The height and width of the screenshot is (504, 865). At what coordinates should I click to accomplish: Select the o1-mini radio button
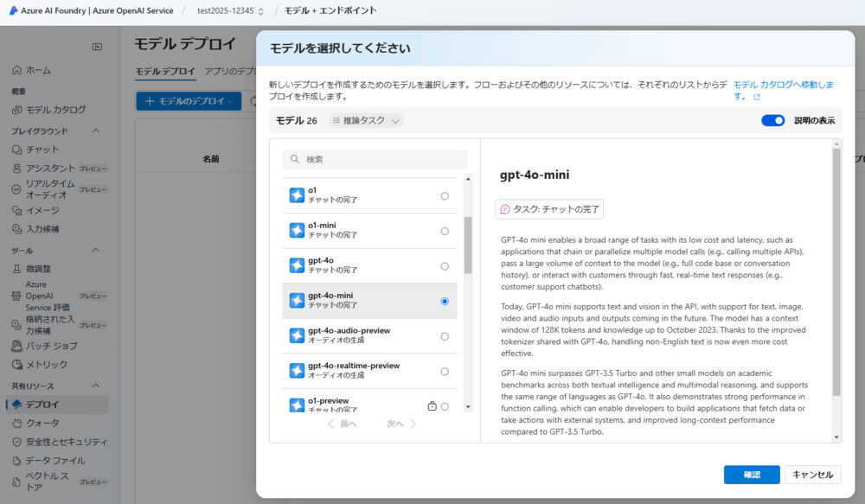[445, 231]
